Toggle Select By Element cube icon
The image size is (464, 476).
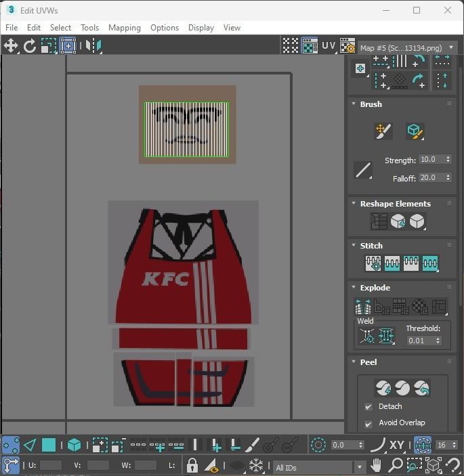pyautogui.click(x=74, y=446)
